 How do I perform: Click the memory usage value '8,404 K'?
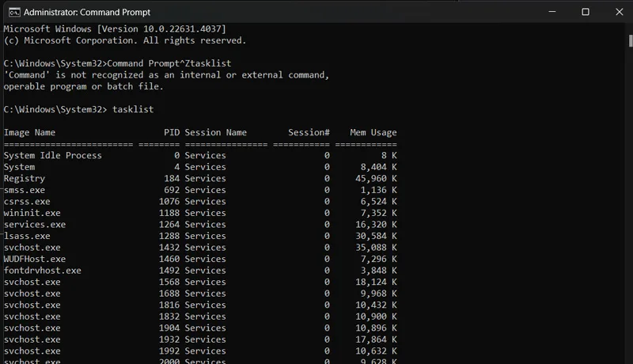point(379,167)
